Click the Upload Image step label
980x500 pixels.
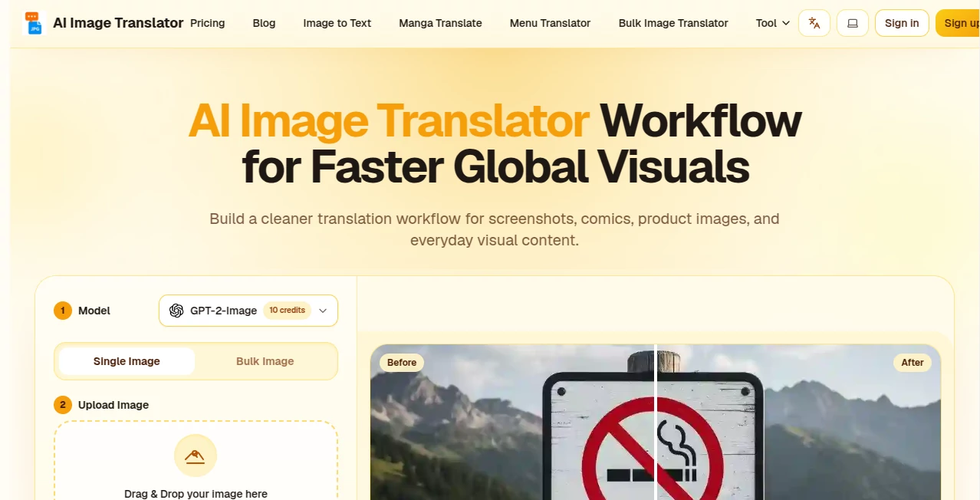113,405
